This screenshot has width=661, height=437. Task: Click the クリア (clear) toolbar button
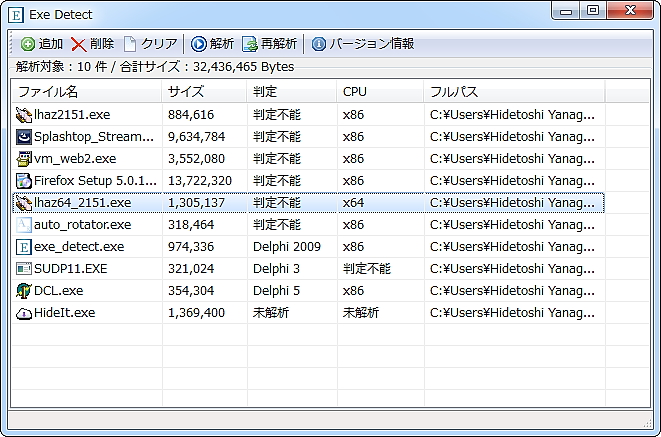150,43
